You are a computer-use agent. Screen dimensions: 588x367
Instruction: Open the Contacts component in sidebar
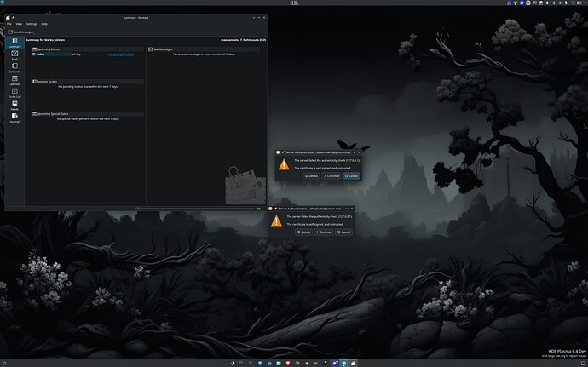point(14,68)
